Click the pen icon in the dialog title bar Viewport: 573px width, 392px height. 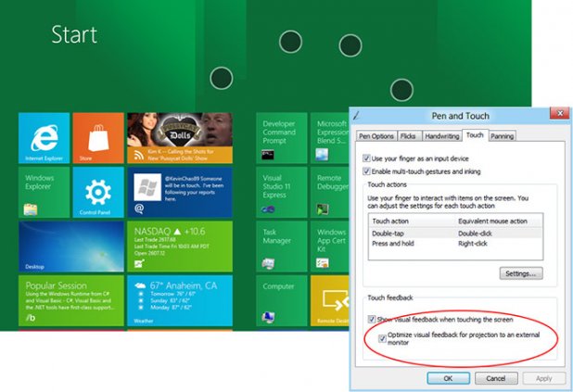point(356,116)
